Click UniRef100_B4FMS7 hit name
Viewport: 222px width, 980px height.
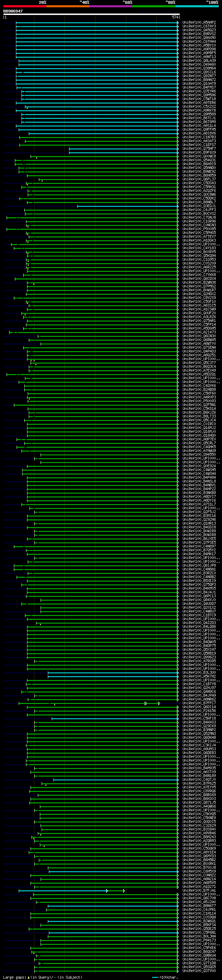tap(199, 88)
